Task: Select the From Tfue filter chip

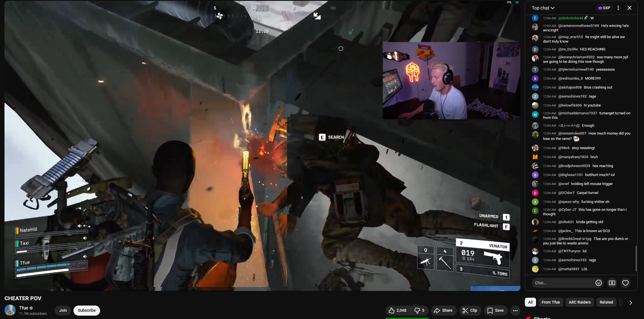Action: pos(550,302)
